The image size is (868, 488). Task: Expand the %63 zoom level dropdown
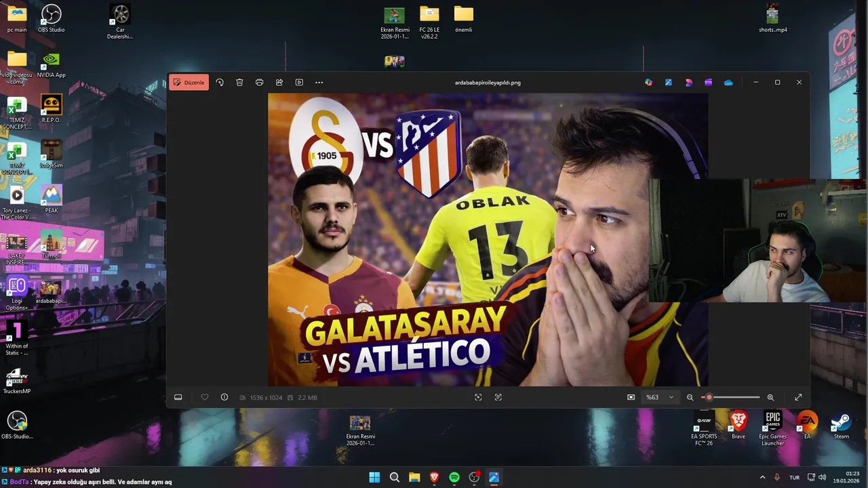(660, 397)
